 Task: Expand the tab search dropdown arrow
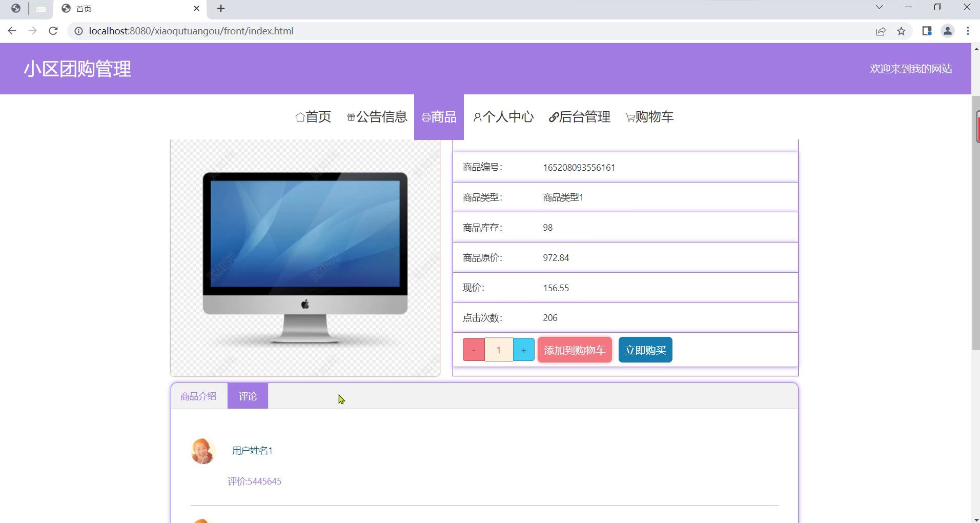[879, 7]
